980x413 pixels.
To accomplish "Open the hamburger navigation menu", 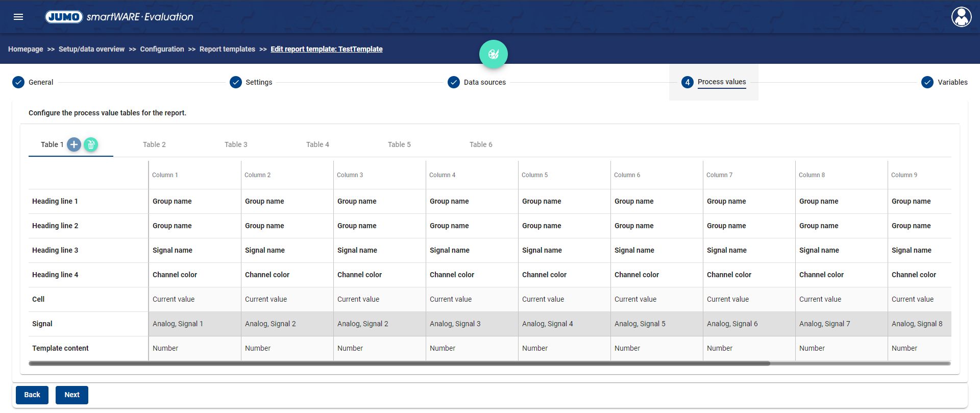I will [x=18, y=17].
